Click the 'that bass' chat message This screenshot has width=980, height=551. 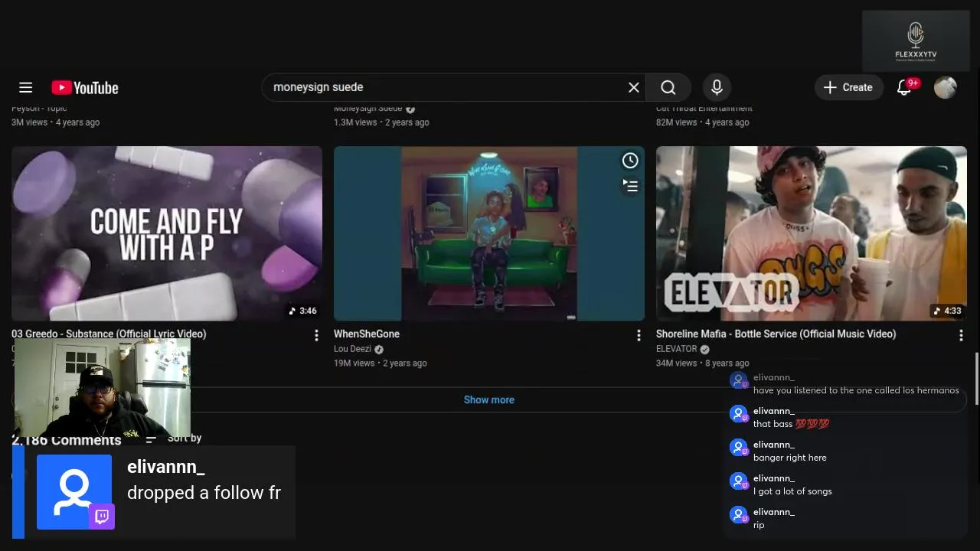tap(791, 424)
